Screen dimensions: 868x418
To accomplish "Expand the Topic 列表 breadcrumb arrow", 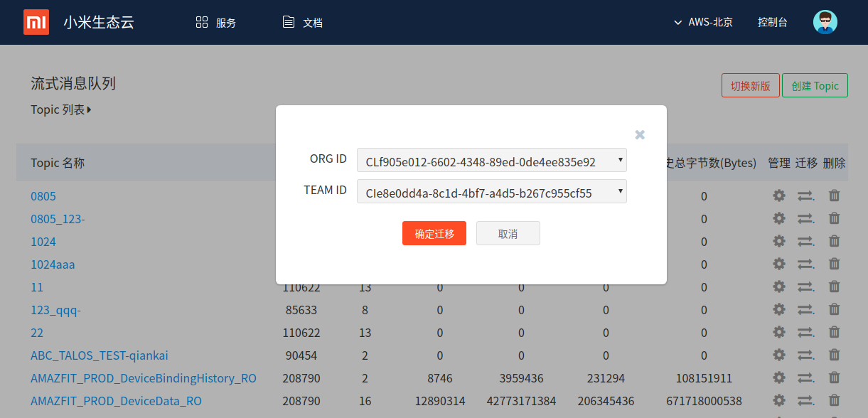I will (x=89, y=110).
